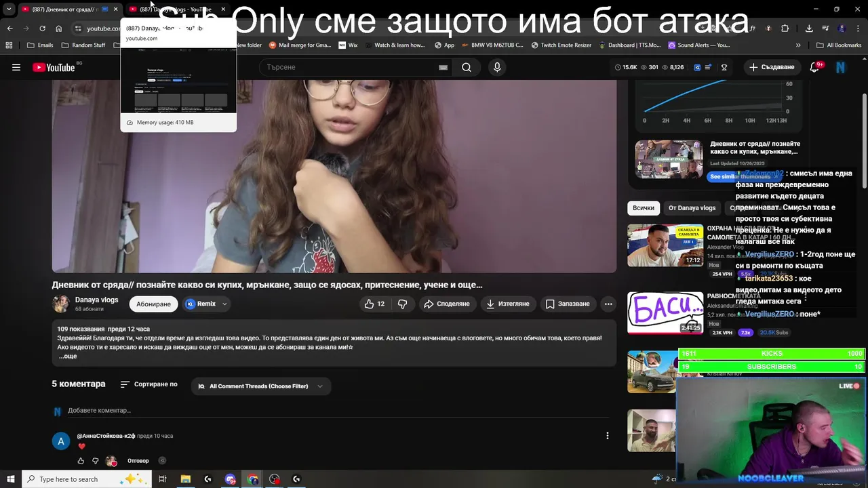The height and width of the screenshot is (488, 868).
Task: Open the Sound Alerts bookmark
Action: 699,45
